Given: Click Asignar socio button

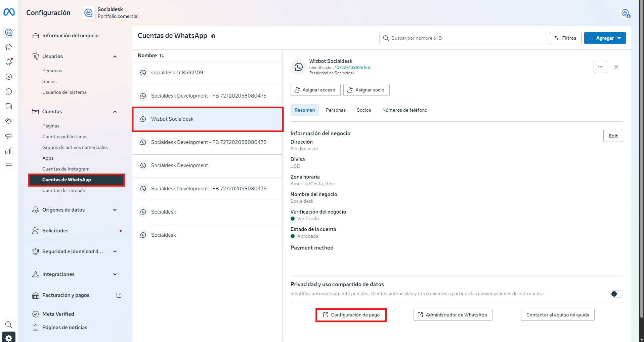Looking at the screenshot, I should [367, 90].
